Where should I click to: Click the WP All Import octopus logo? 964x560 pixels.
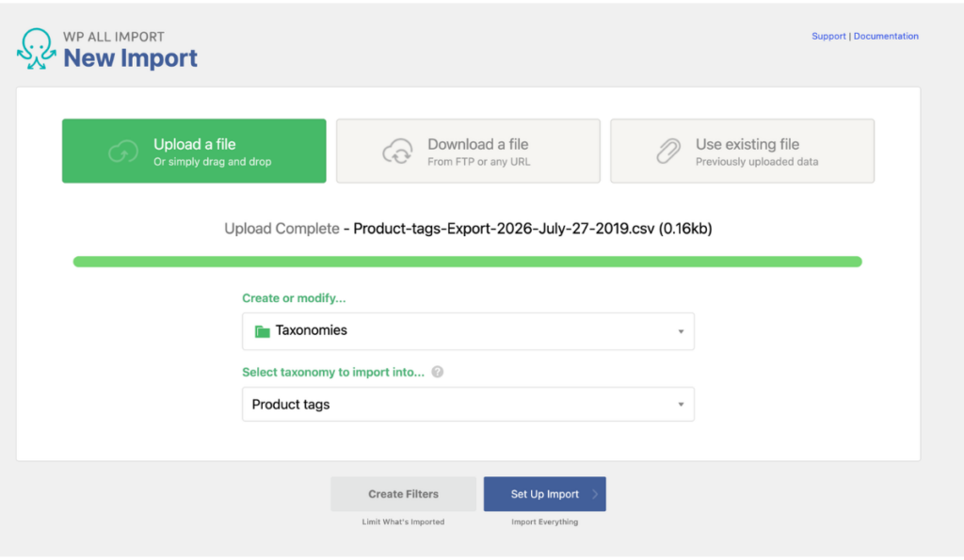point(37,49)
